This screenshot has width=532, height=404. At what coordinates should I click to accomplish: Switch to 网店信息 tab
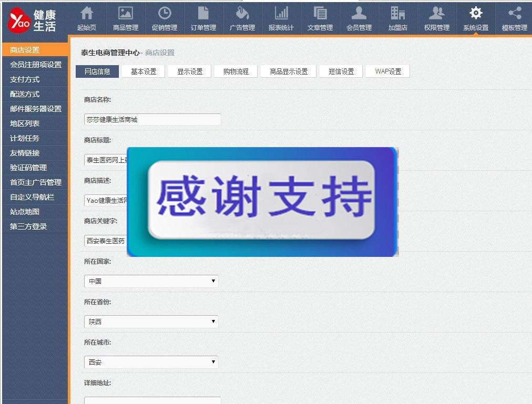tap(97, 71)
